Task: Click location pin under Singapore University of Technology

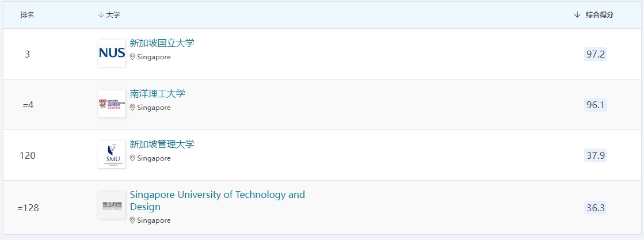Action: coord(132,220)
